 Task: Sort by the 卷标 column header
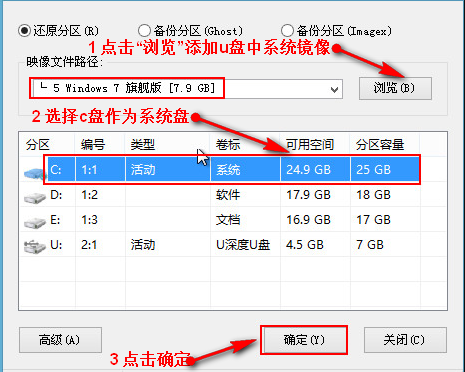tap(228, 145)
